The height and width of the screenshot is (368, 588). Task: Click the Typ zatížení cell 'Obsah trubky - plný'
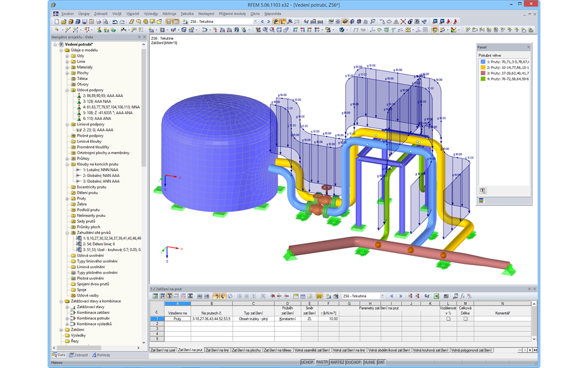(x=253, y=319)
